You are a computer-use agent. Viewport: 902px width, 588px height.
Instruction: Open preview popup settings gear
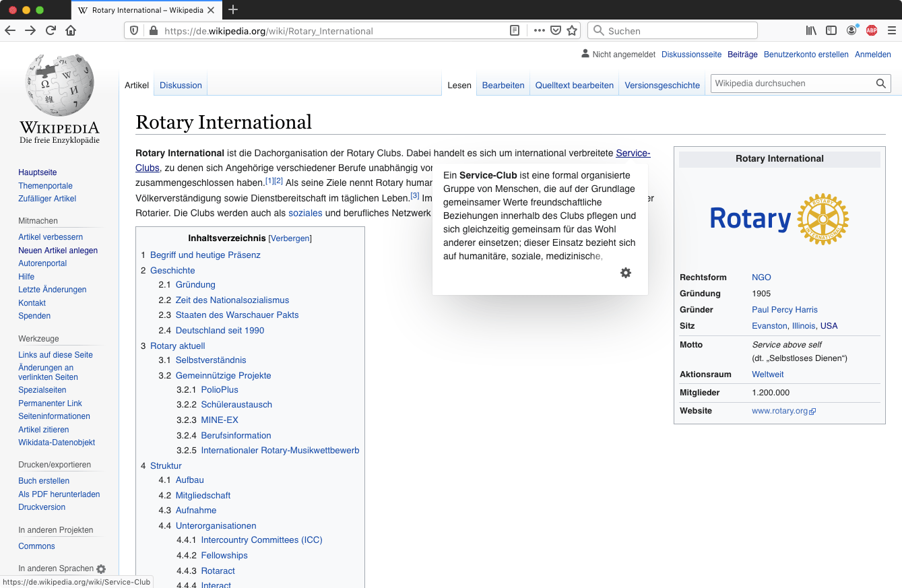626,273
